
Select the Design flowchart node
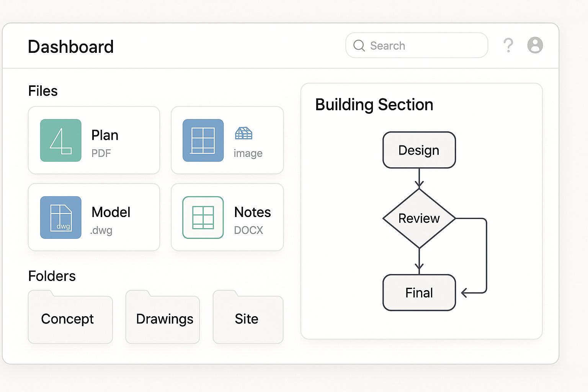419,150
